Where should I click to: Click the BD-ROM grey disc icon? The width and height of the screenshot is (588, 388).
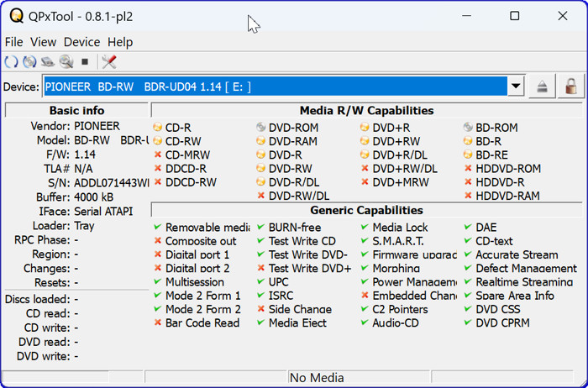tap(468, 127)
